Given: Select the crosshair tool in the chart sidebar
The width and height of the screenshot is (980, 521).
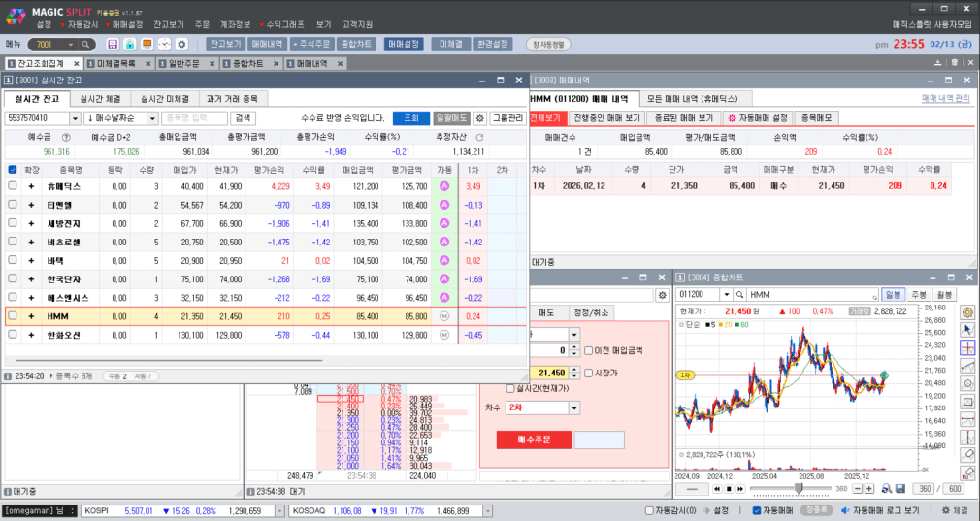Looking at the screenshot, I should 967,346.
